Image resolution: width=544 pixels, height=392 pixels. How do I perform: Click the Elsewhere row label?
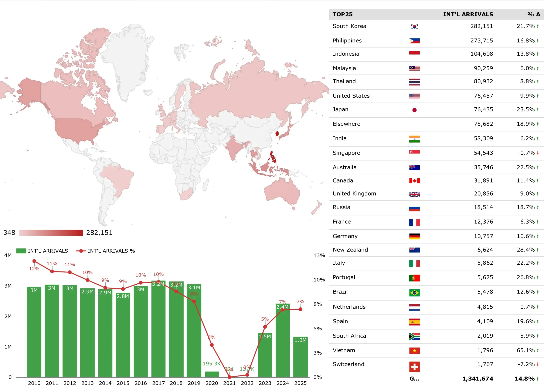click(346, 124)
